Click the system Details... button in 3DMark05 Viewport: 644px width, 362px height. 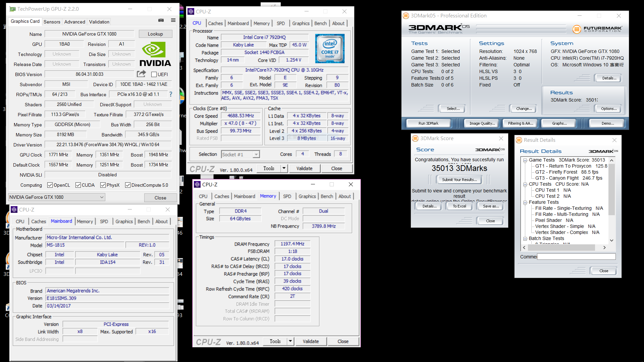pos(609,78)
